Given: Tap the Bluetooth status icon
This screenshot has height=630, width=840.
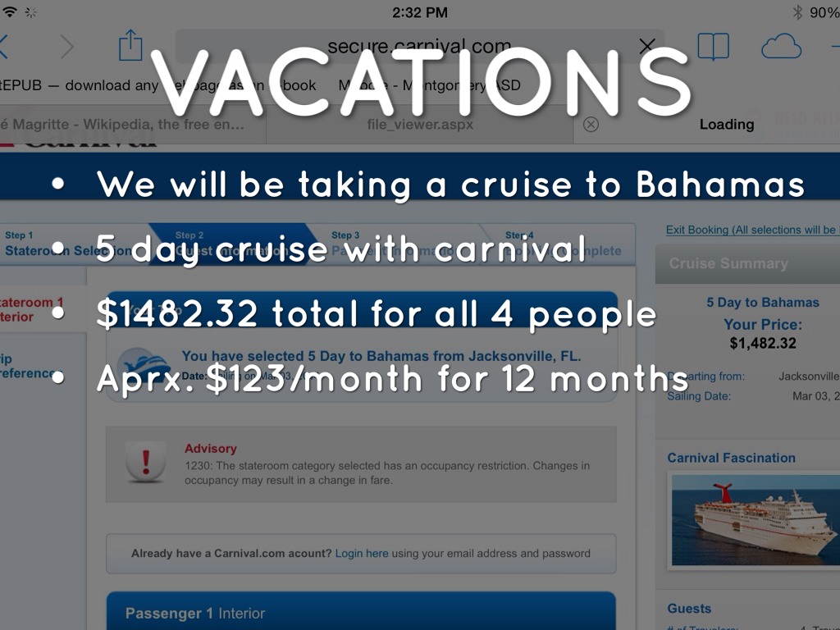Looking at the screenshot, I should [797, 12].
